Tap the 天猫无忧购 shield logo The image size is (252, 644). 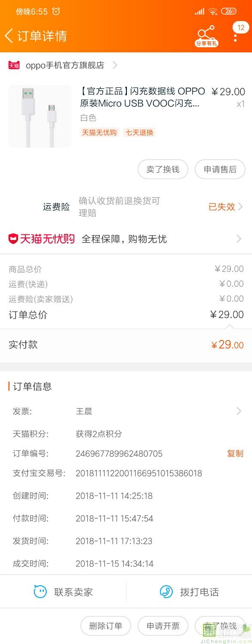(x=13, y=239)
